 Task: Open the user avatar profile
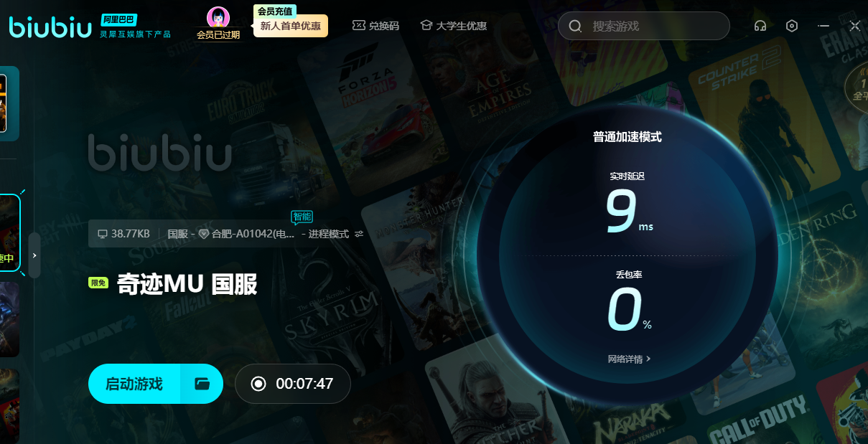[x=218, y=17]
